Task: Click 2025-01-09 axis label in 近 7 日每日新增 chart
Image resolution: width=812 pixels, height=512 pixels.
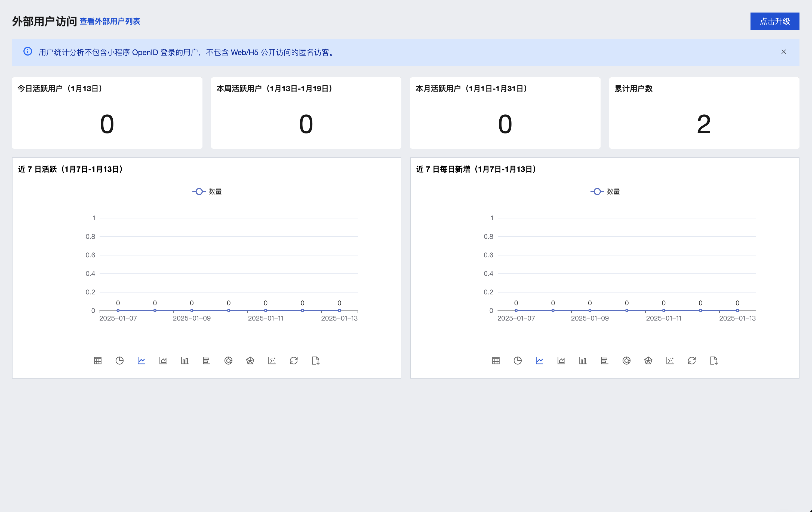Action: pyautogui.click(x=590, y=318)
